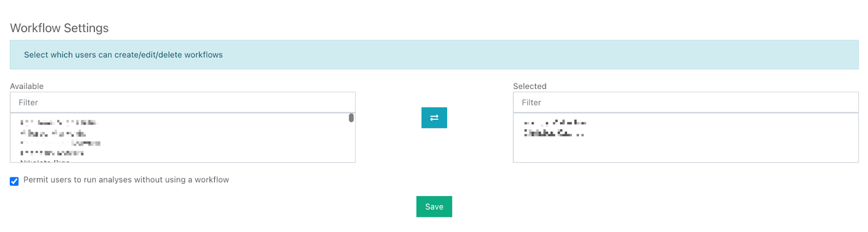
Task: Toggle the permit analyses without workflow checkbox
Action: (x=14, y=181)
